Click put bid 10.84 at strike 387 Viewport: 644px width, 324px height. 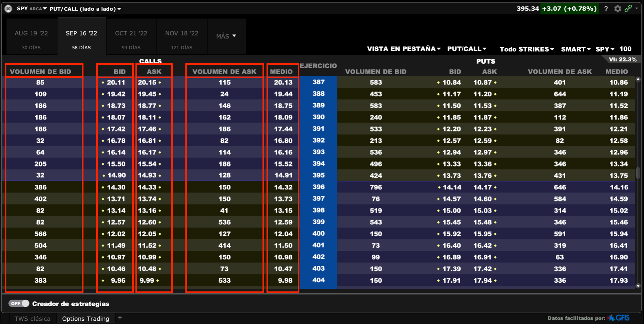tap(452, 82)
